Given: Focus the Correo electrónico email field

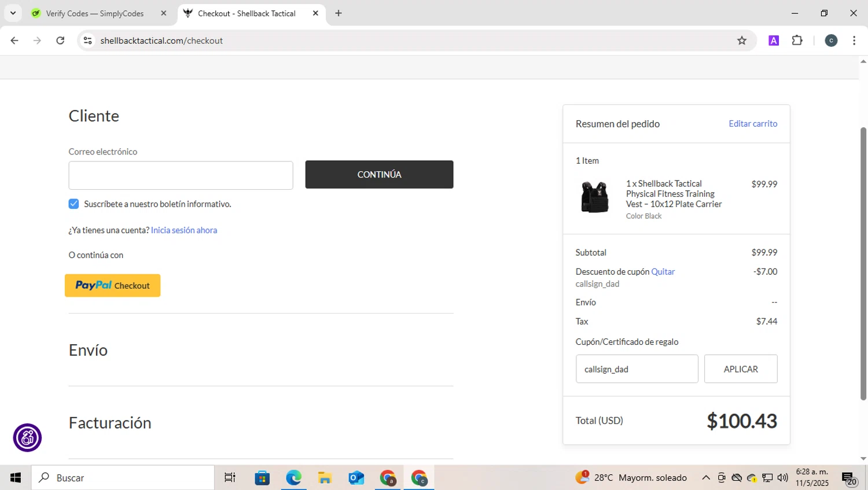Looking at the screenshot, I should tap(181, 175).
